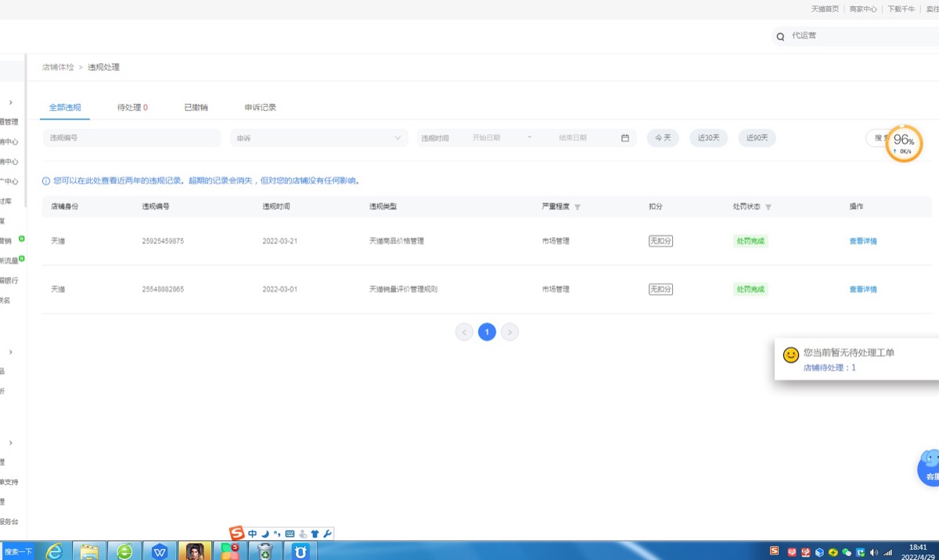Go to the next page arrow
Screen dimensions: 939x560
(x=509, y=332)
